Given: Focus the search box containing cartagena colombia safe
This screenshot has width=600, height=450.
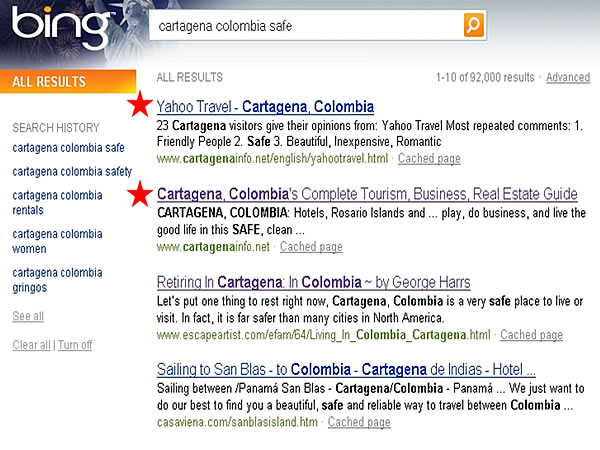Looking at the screenshot, I should (x=305, y=26).
